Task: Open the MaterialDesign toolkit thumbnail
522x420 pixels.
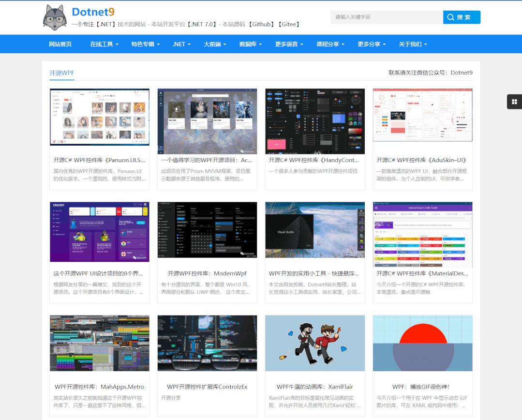Action: pyautogui.click(x=422, y=235)
